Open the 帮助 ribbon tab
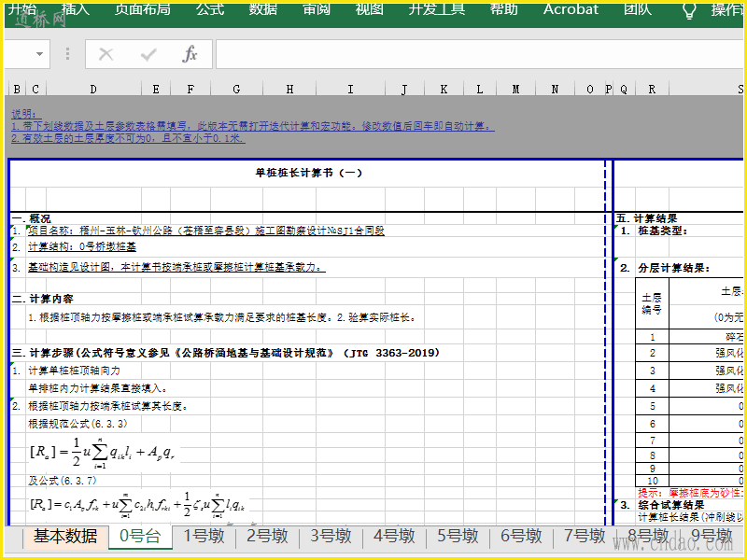 coord(503,9)
